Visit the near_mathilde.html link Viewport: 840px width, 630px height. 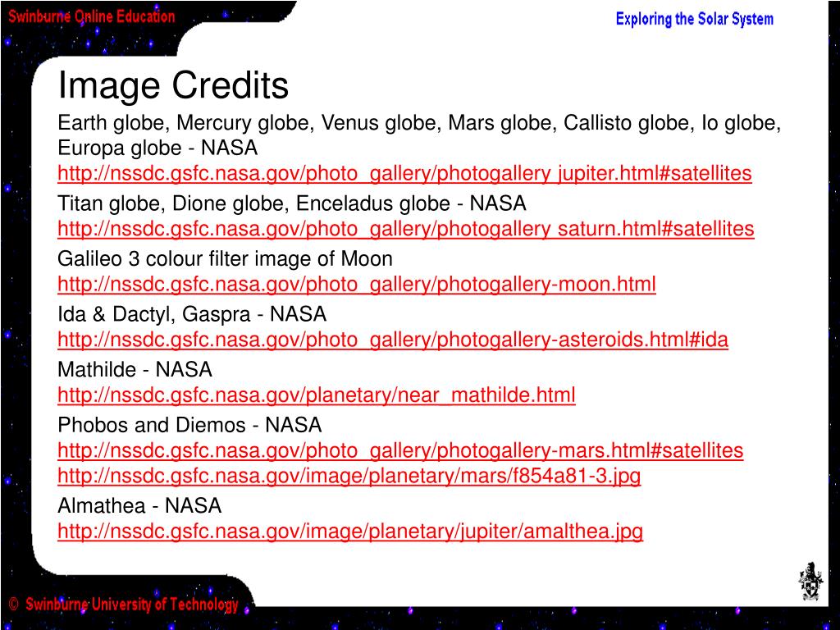[317, 395]
